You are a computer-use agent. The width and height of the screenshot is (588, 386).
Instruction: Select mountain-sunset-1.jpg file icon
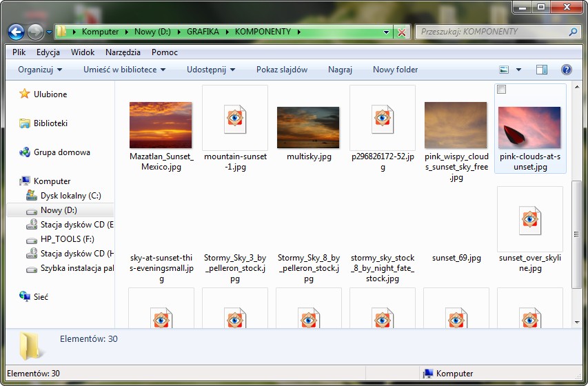(x=235, y=119)
